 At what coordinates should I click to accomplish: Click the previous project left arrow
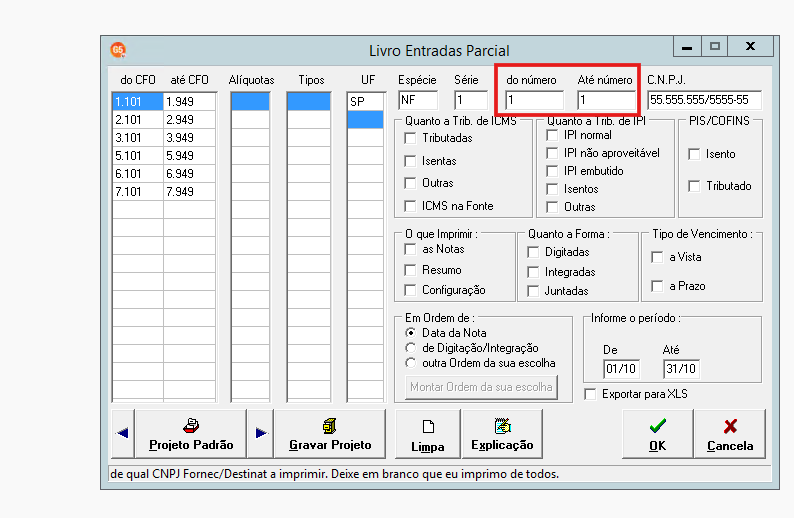coord(123,433)
